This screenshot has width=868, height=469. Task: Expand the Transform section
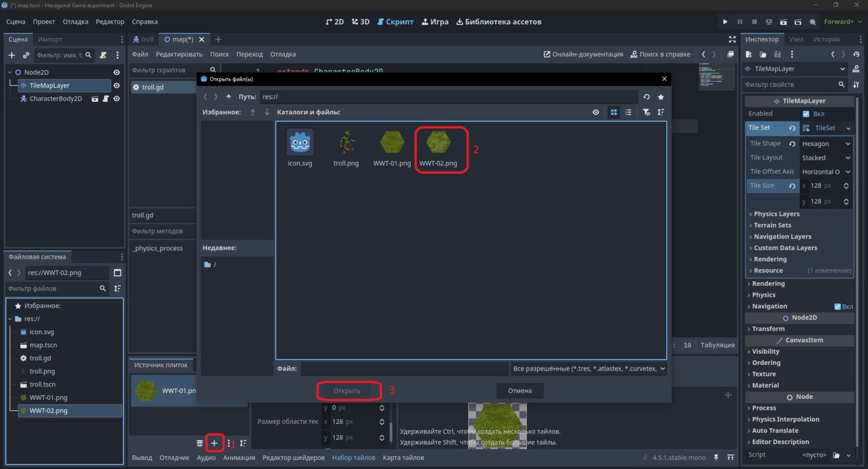(x=768, y=329)
